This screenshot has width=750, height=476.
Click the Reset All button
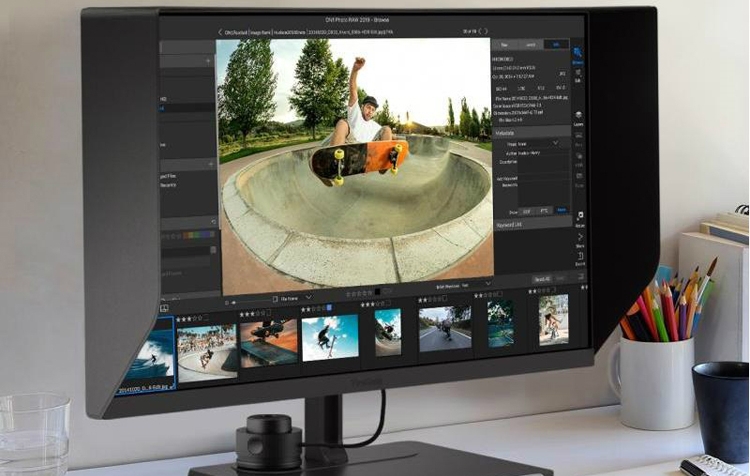tap(541, 280)
